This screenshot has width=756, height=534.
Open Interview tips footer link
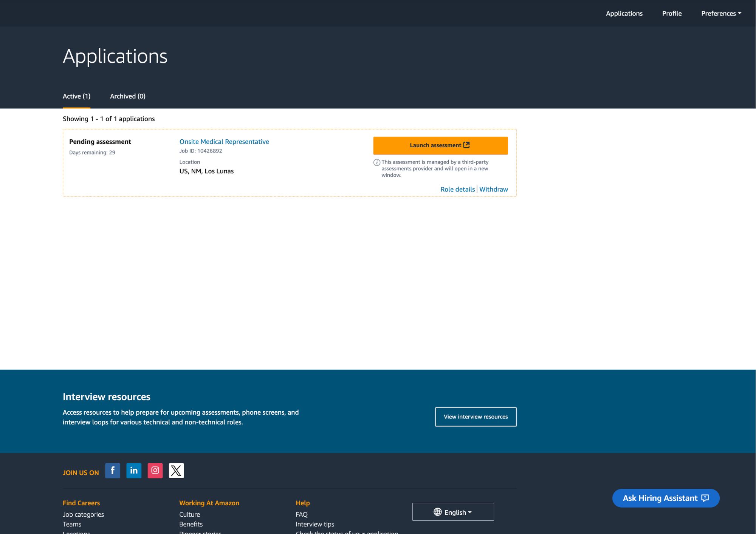tap(315, 524)
